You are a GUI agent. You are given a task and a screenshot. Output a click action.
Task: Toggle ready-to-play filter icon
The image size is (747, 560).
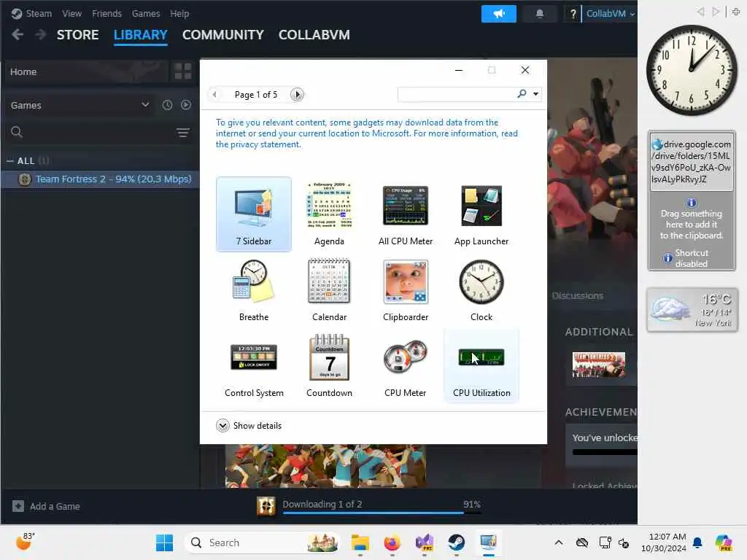(x=186, y=105)
